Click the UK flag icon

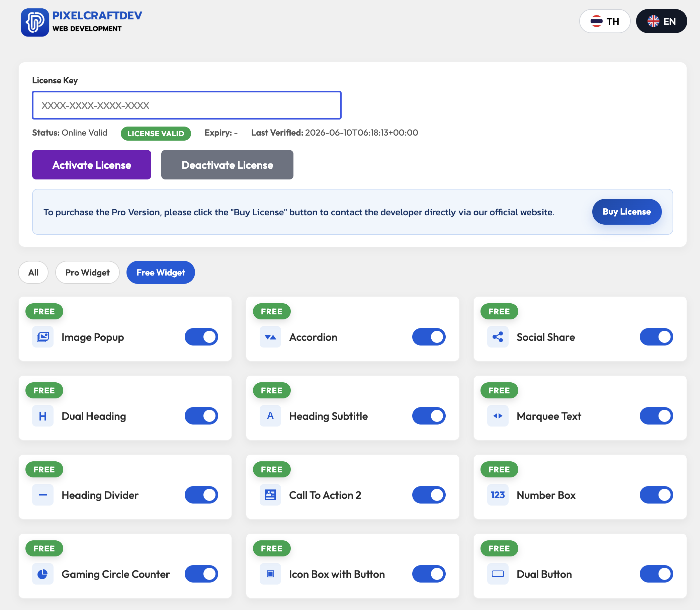[x=653, y=21]
